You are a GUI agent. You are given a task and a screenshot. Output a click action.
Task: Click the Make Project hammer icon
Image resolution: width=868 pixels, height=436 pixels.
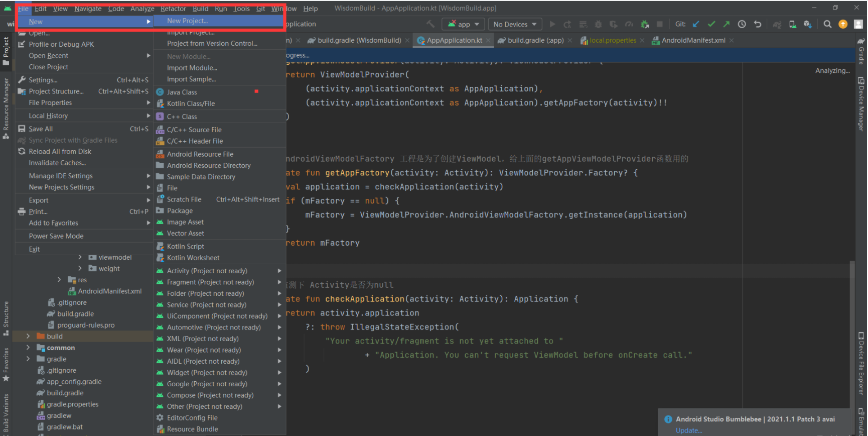(x=430, y=24)
